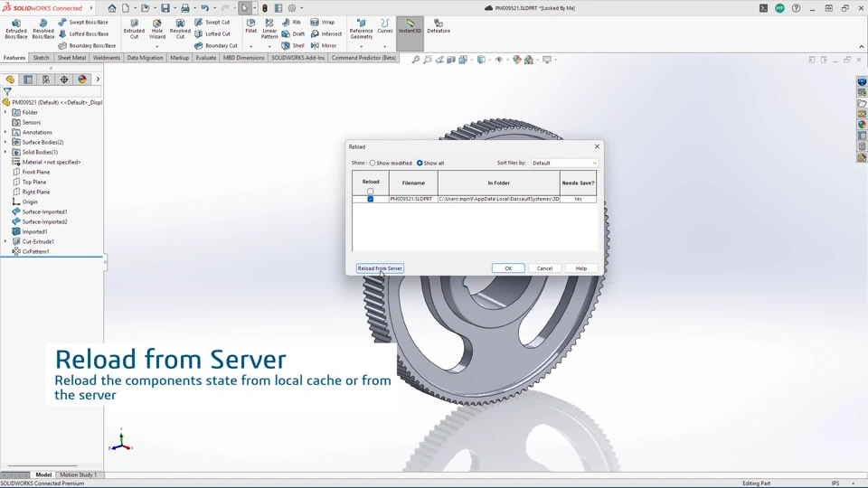Click OK in Reload dialog
The width and height of the screenshot is (868, 488).
(x=508, y=268)
